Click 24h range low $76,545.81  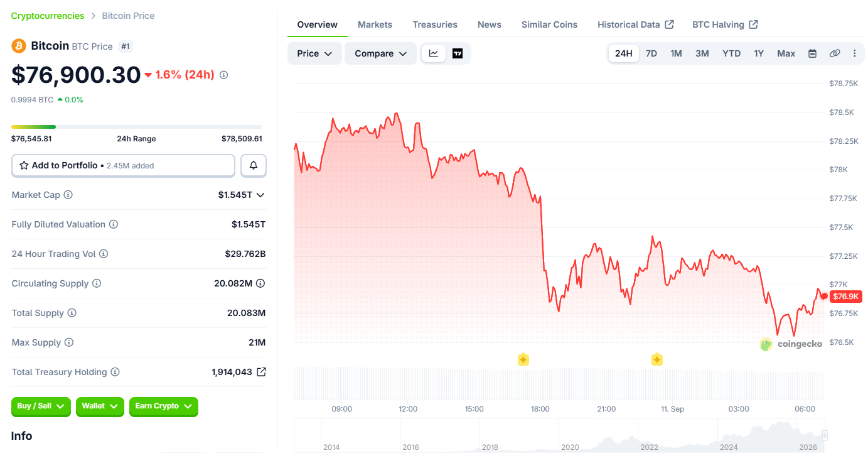pos(31,139)
